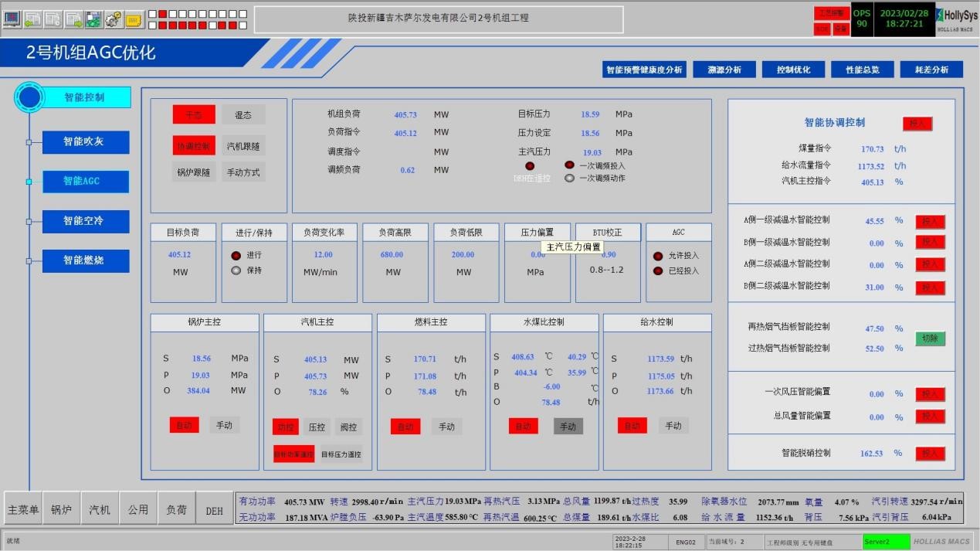Click the yellow ticket-shaped toolbar icon

(x=133, y=19)
